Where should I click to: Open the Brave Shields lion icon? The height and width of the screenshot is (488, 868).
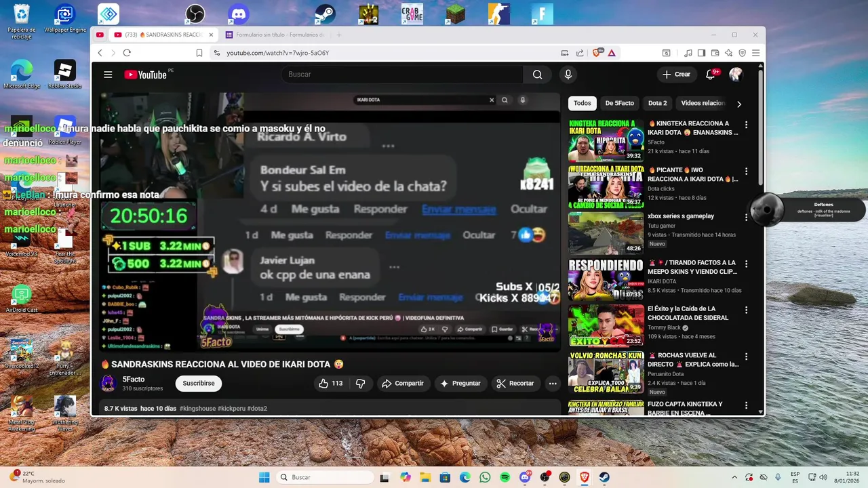[x=597, y=53]
